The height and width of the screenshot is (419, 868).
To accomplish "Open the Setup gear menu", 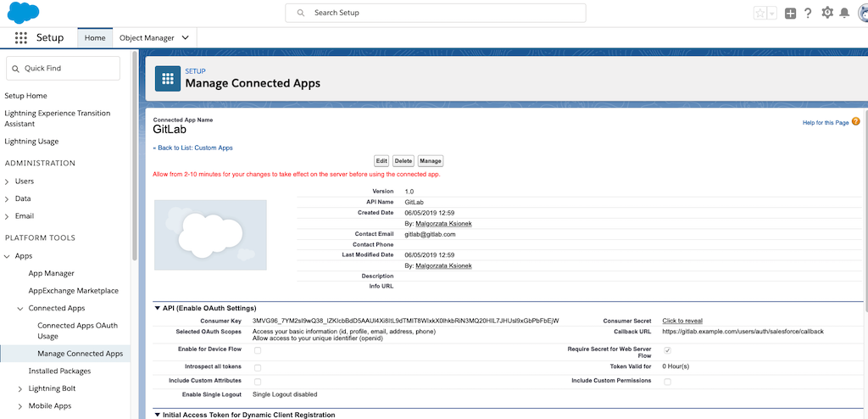I will [827, 14].
